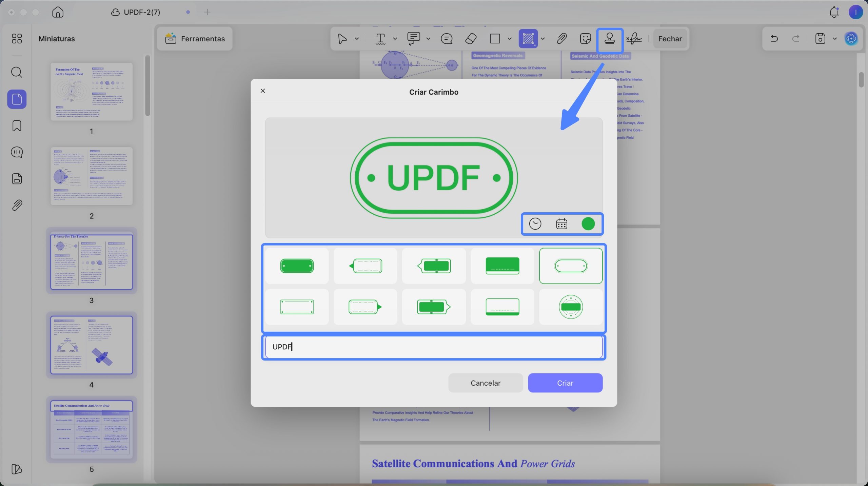The image size is (868, 486).
Task: Open the attachments paperclip in left sidebar
Action: [17, 205]
